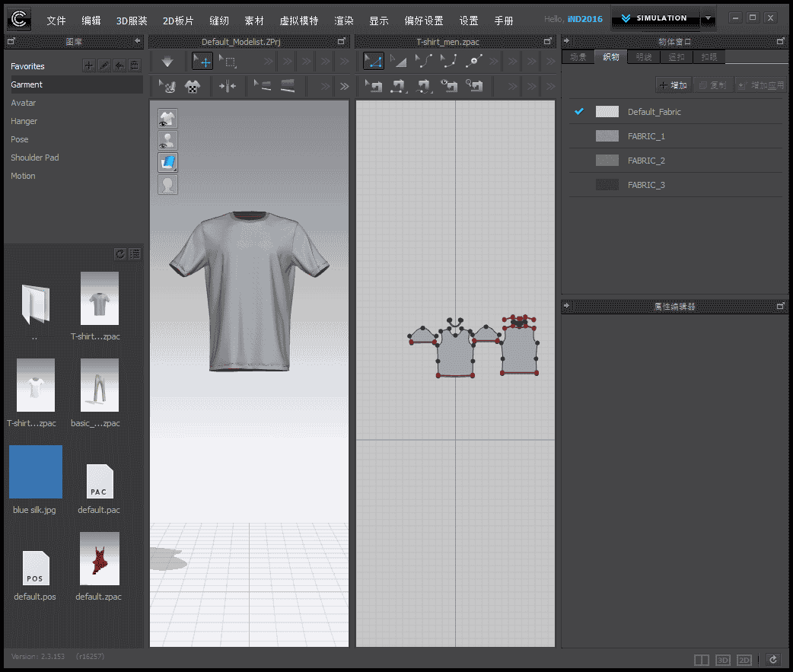Screen dimensions: 793x672
Task: Collapse the 属性编辑器 panel header arrow
Action: click(x=566, y=306)
